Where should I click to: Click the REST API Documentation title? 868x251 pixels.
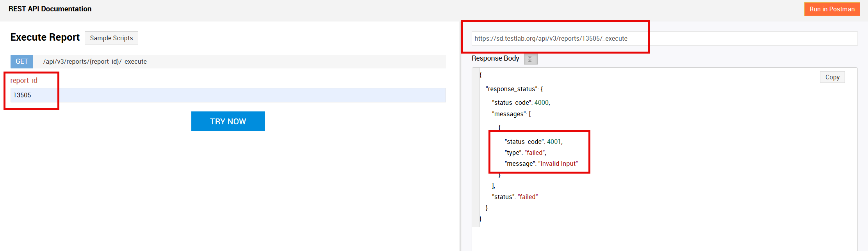point(50,9)
